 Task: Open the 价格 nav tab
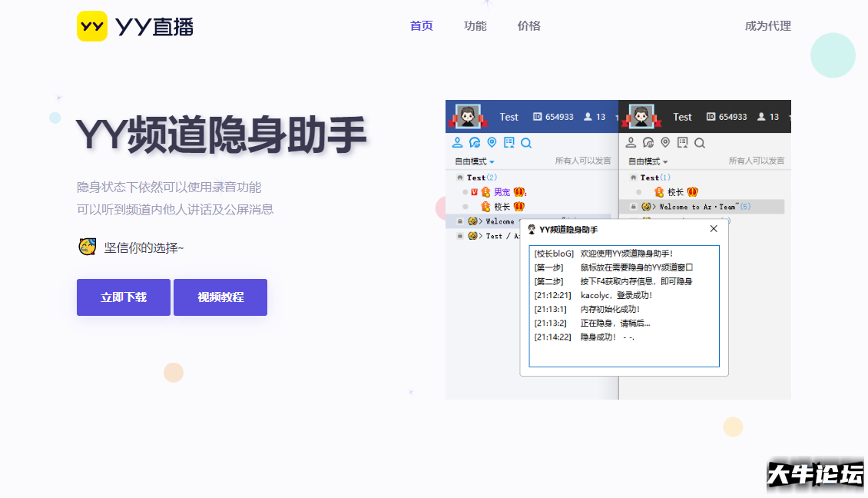[528, 26]
